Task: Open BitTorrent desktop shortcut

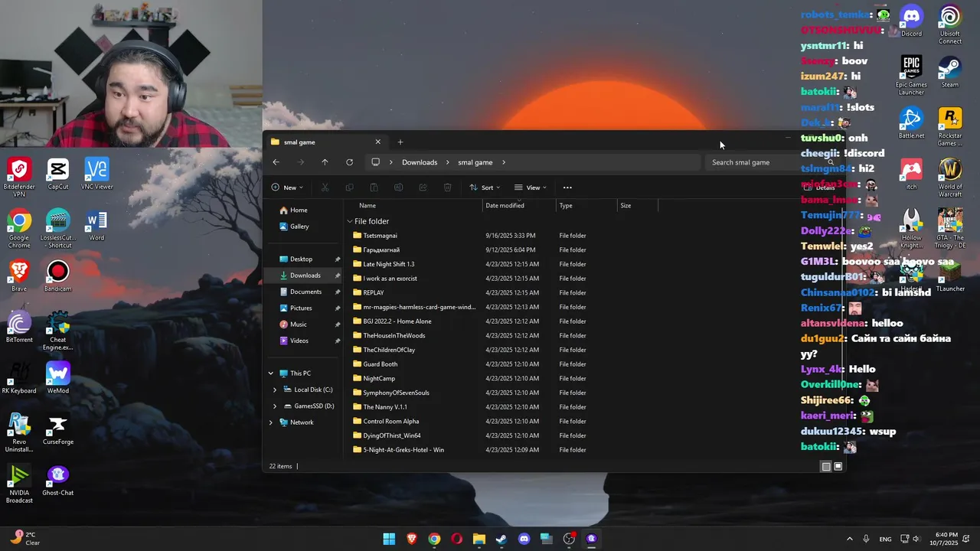Action: click(19, 327)
